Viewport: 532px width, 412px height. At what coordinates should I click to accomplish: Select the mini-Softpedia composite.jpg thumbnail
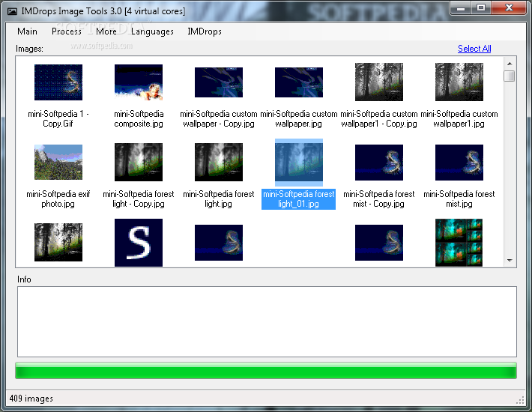[x=139, y=82]
